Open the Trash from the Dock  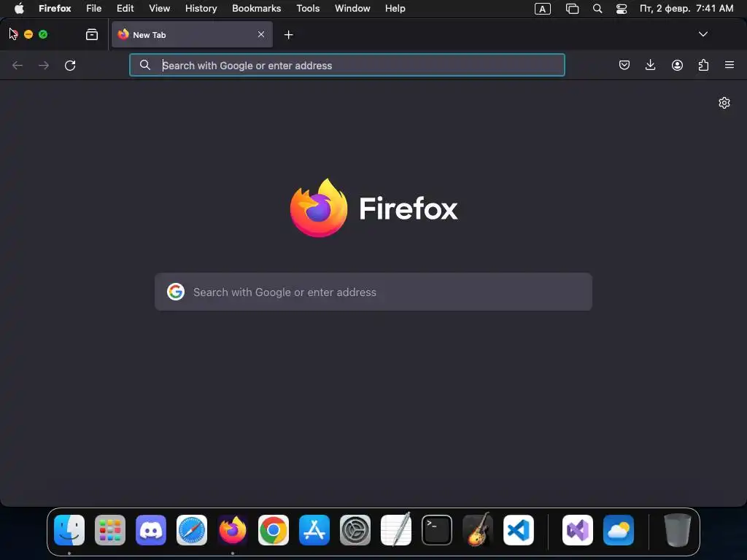(678, 530)
